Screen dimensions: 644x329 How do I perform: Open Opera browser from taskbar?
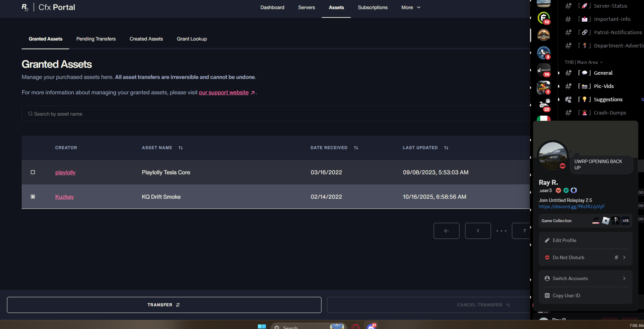(x=355, y=327)
